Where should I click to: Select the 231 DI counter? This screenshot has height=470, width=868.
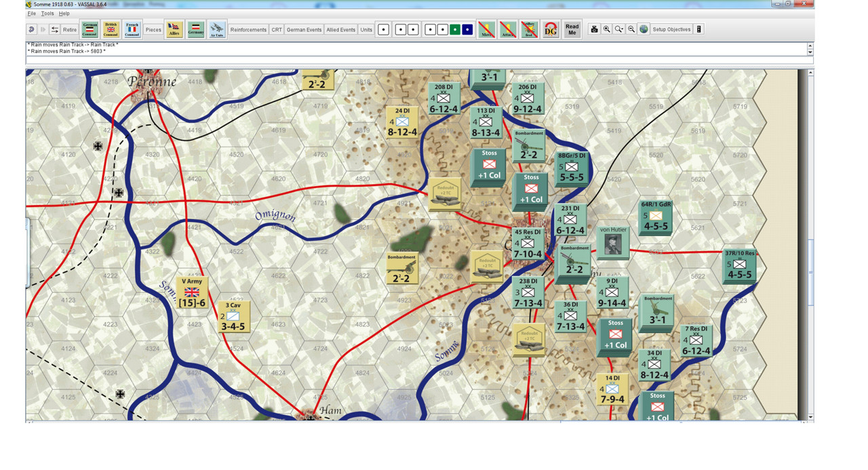pyautogui.click(x=570, y=220)
